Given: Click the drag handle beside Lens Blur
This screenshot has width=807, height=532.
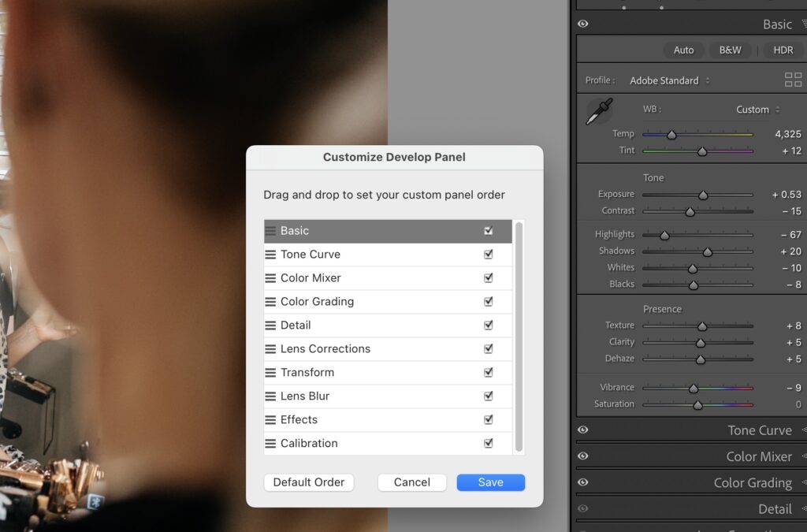Looking at the screenshot, I should click(270, 396).
